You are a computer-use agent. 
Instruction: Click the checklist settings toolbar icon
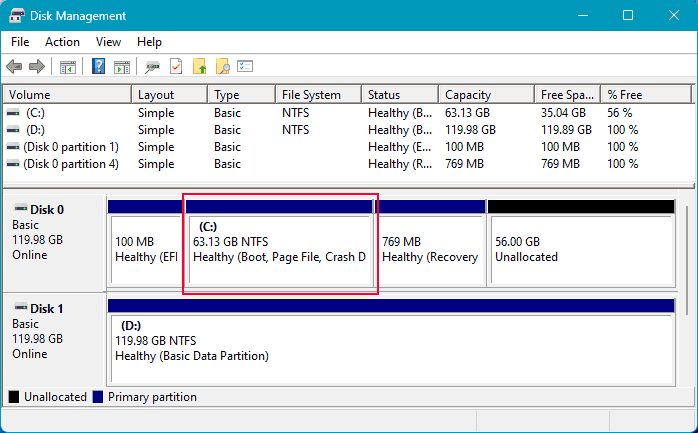245,67
